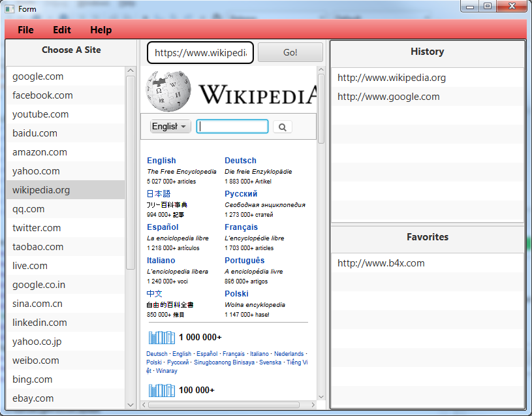Select youtube.com in the site list
The image size is (532, 416).
click(x=65, y=114)
